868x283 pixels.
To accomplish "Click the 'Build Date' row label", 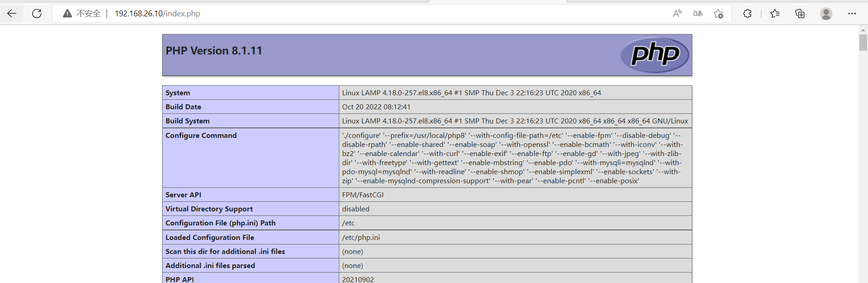I will coord(183,107).
